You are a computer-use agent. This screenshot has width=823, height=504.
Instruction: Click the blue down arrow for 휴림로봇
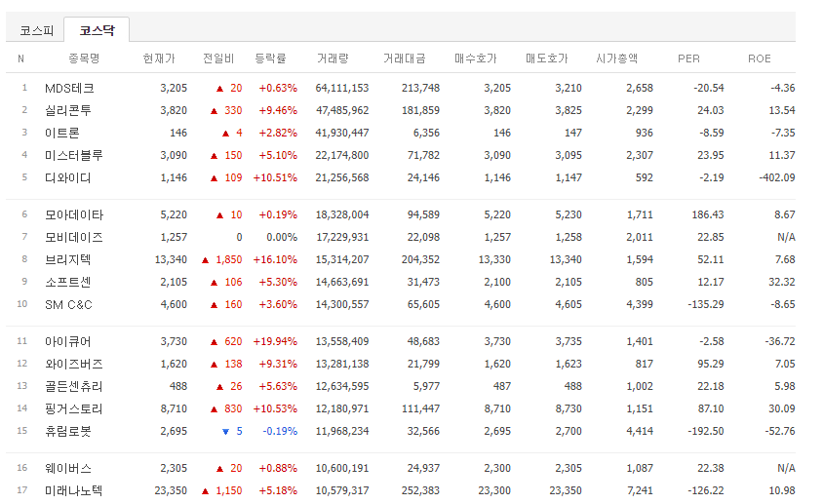click(x=225, y=432)
